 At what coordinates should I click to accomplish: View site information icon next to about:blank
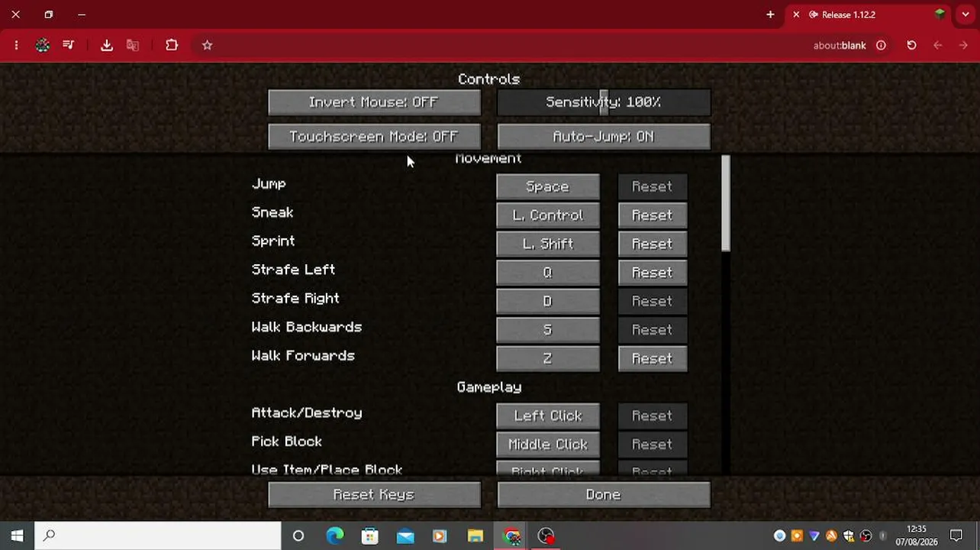click(x=881, y=46)
